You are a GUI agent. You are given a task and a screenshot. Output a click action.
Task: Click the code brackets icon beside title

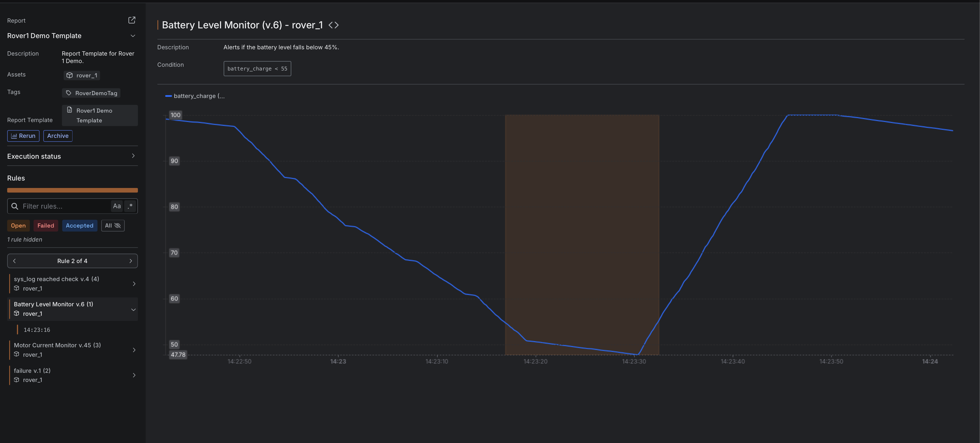click(x=333, y=25)
